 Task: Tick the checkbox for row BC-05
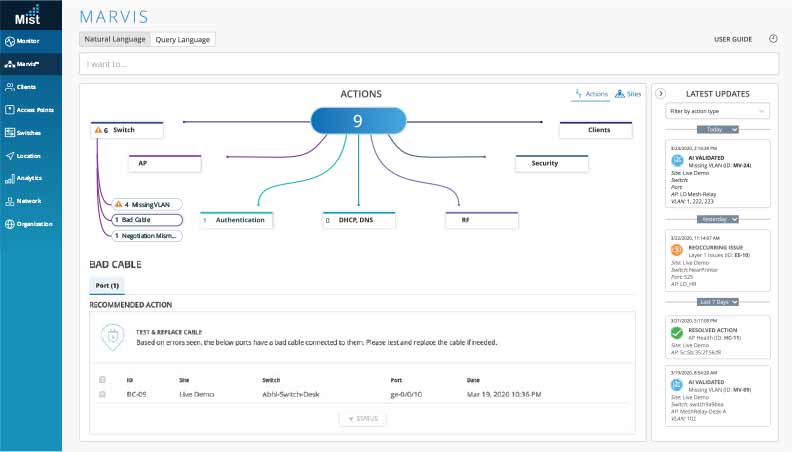pos(102,395)
